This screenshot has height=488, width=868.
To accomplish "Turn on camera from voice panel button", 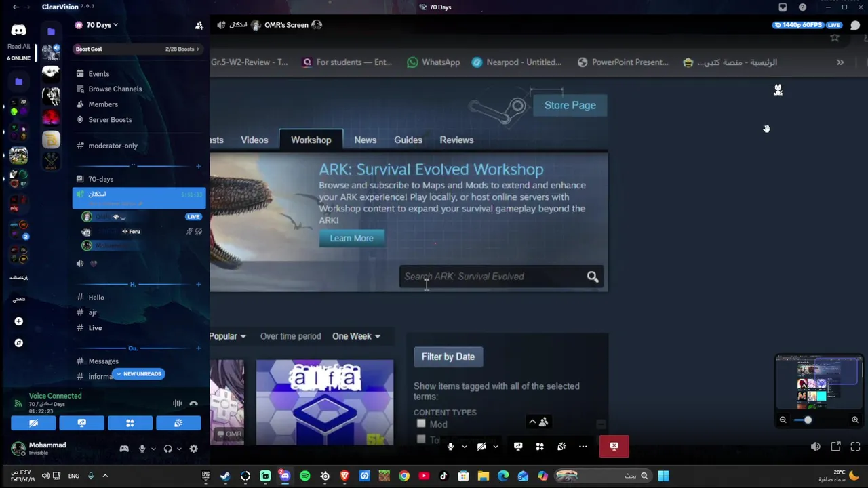I will pyautogui.click(x=33, y=423).
